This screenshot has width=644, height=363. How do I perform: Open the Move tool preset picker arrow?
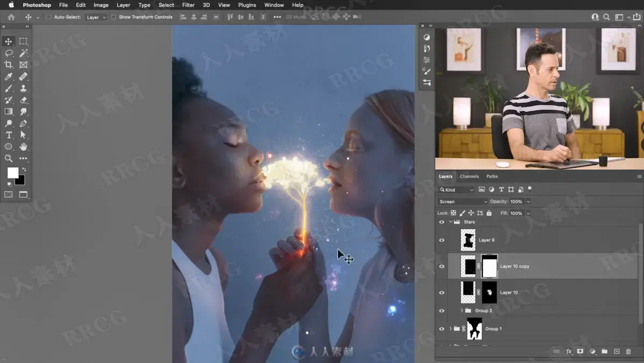pyautogui.click(x=38, y=17)
